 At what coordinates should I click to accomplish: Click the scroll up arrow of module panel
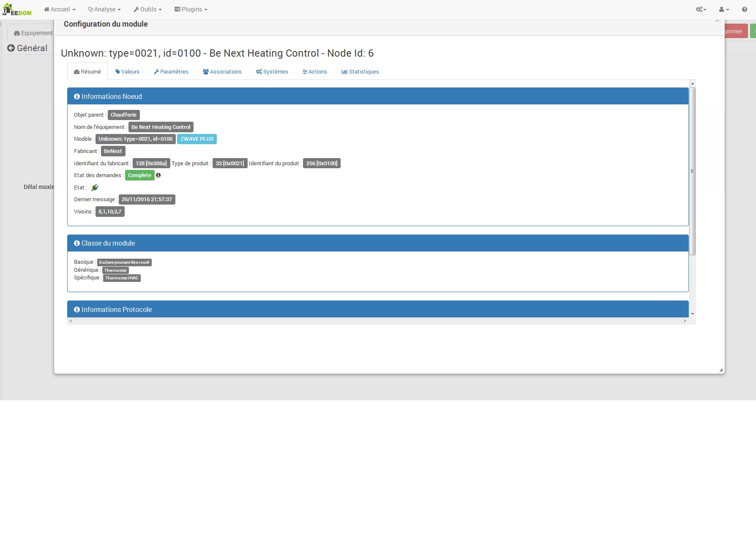(692, 83)
